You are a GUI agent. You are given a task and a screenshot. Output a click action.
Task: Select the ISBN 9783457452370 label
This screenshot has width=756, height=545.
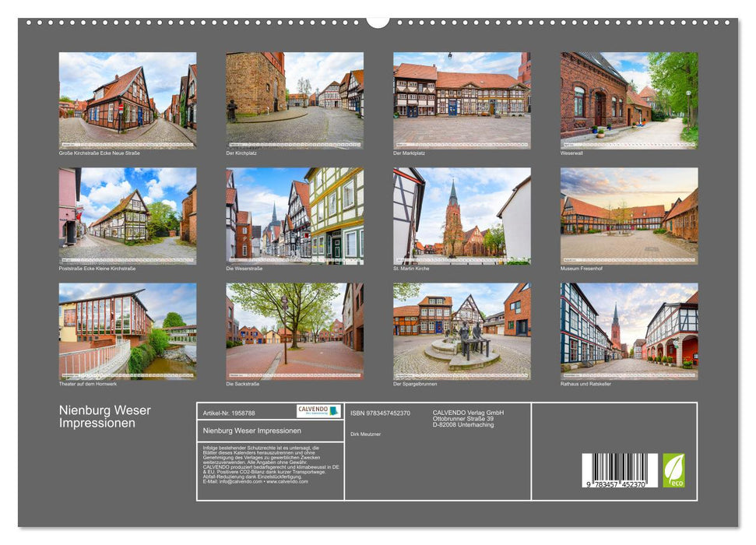pyautogui.click(x=381, y=413)
